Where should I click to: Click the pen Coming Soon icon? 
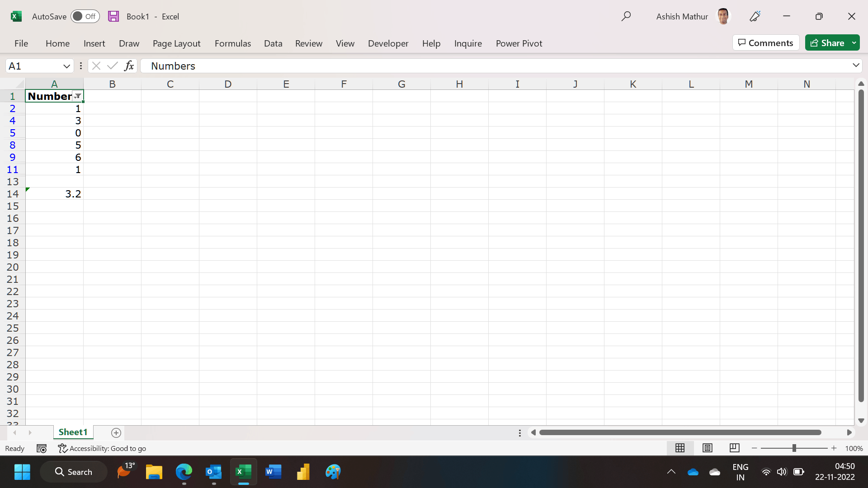pyautogui.click(x=755, y=16)
